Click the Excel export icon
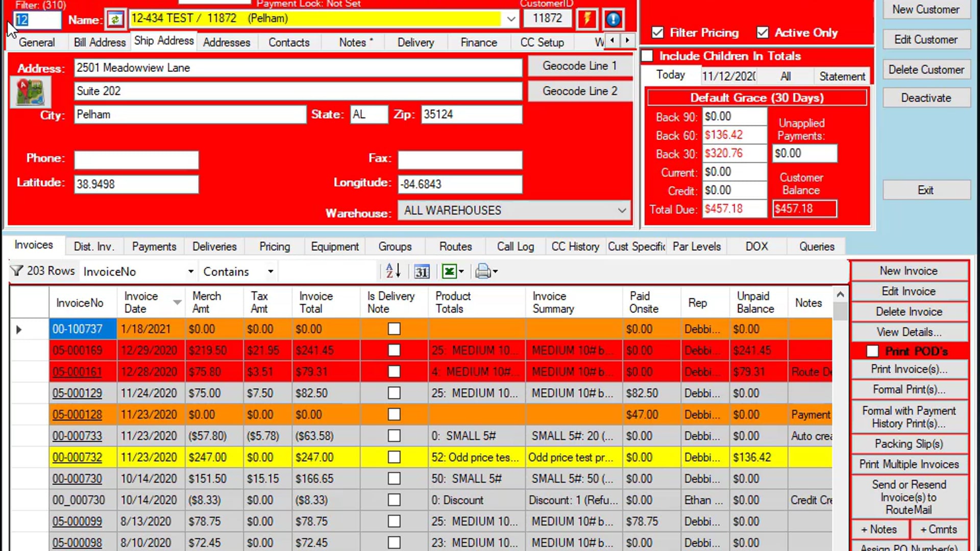Viewport: 980px width, 551px height. click(x=449, y=271)
